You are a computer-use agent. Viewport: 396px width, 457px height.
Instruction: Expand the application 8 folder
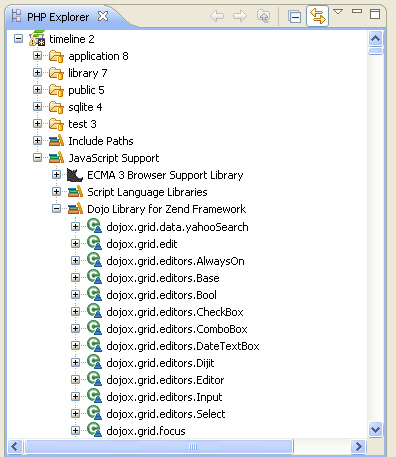(x=37, y=56)
